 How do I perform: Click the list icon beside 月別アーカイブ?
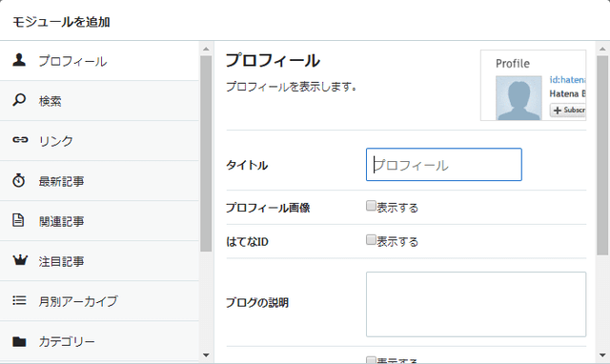19,300
